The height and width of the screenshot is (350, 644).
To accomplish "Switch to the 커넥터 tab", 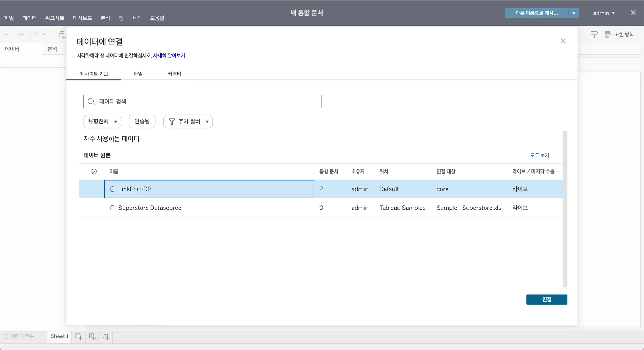I will coord(174,74).
